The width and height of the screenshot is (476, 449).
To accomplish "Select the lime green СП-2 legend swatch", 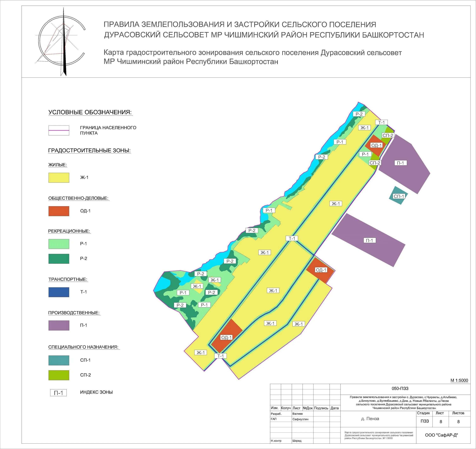I will (x=59, y=375).
